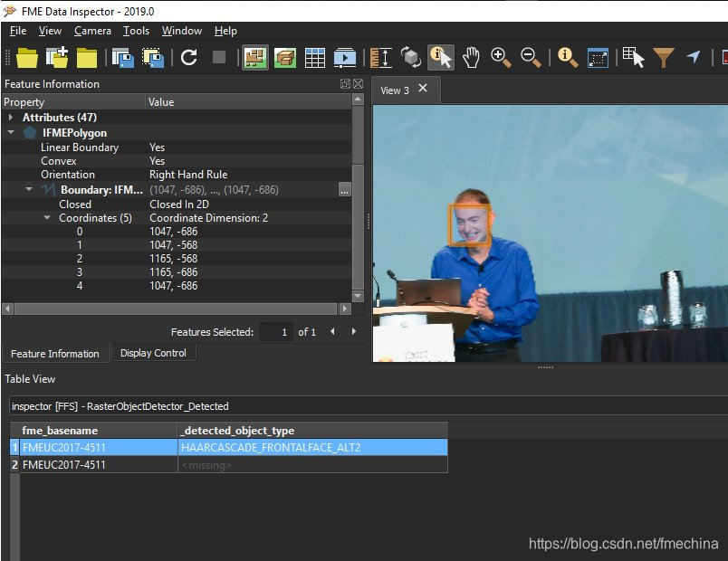This screenshot has width=728, height=561.
Task: Select the Zoom In magnifier tool
Action: pyautogui.click(x=501, y=58)
